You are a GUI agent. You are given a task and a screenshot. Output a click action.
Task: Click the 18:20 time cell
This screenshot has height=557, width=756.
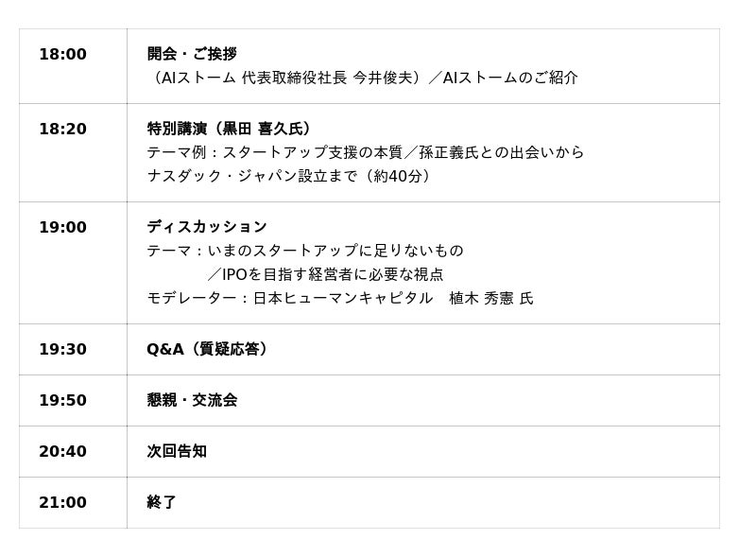click(x=73, y=152)
